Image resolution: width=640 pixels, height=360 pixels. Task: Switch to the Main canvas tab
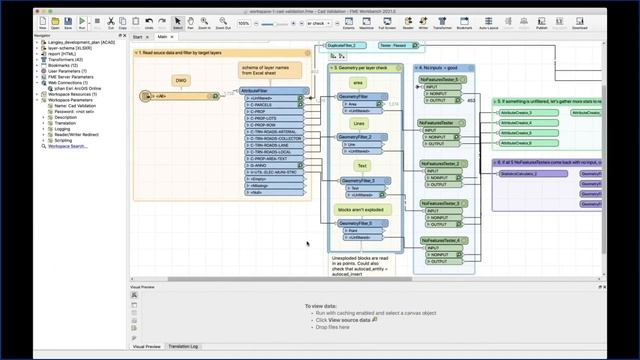point(162,37)
